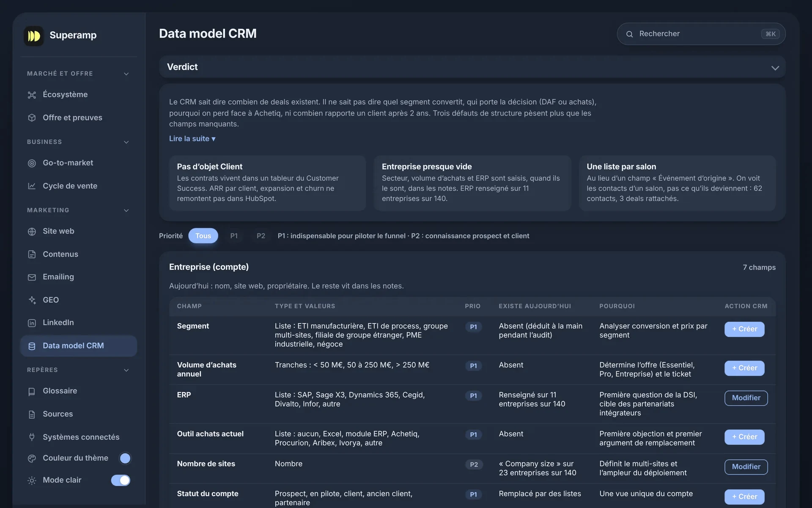Open Offre et preuves page

coord(79,117)
